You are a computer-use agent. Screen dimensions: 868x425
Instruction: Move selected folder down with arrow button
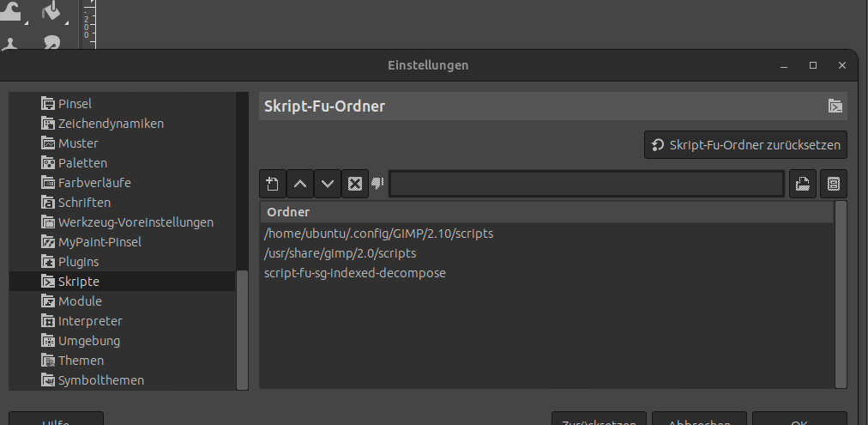327,184
